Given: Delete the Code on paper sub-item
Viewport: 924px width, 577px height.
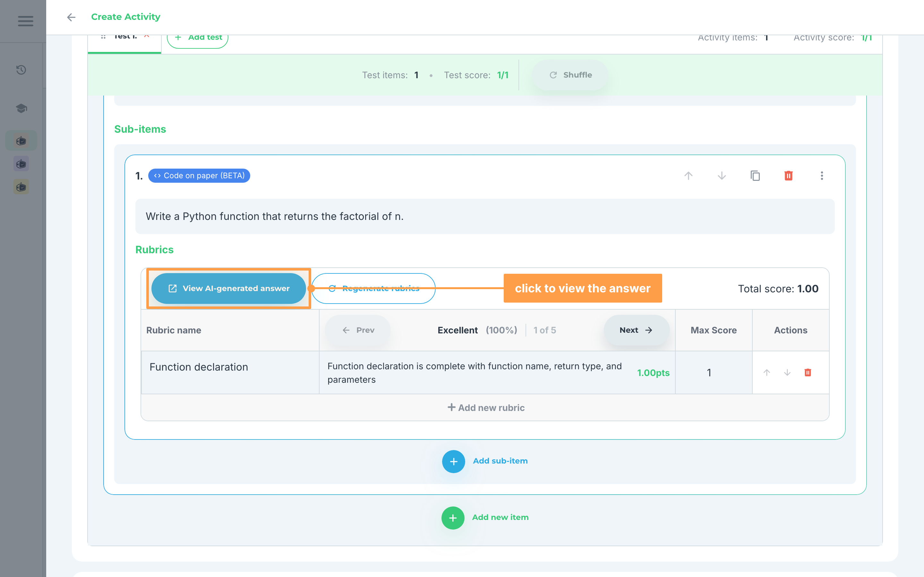Looking at the screenshot, I should (x=789, y=176).
